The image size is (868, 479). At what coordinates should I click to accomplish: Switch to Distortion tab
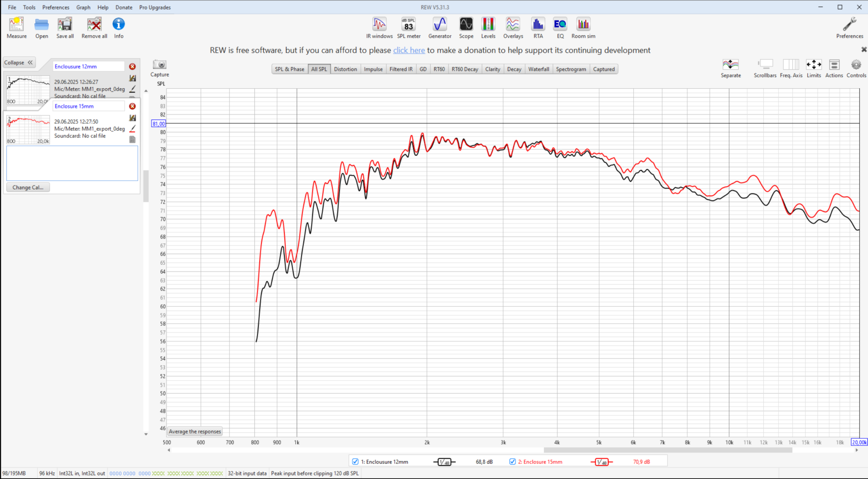(345, 69)
